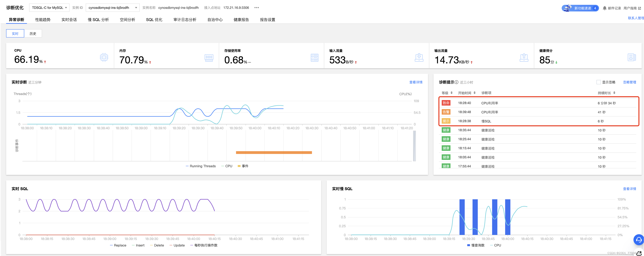
Task: Toggle 慢查询数 legend in slow SQL chart
Action: click(476, 245)
